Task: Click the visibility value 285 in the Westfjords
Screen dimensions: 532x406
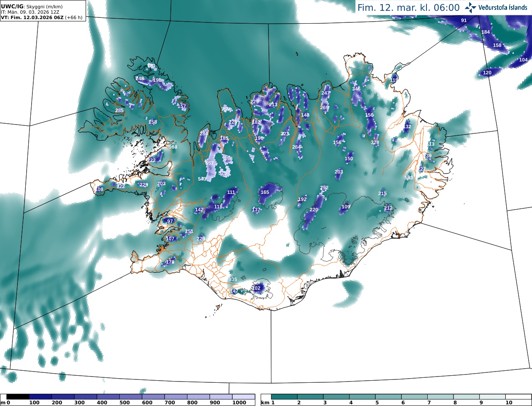Action: (x=119, y=110)
